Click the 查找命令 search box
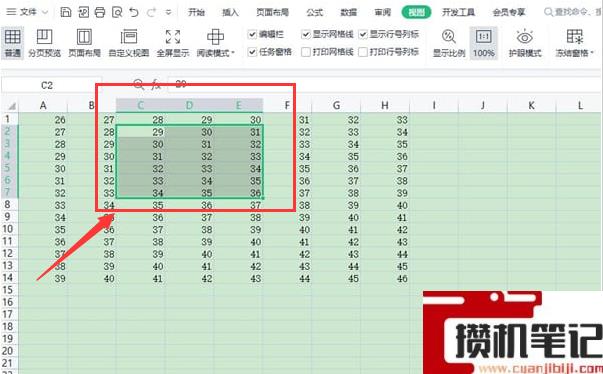Viewport: 603px width, 374px height. [x=573, y=12]
